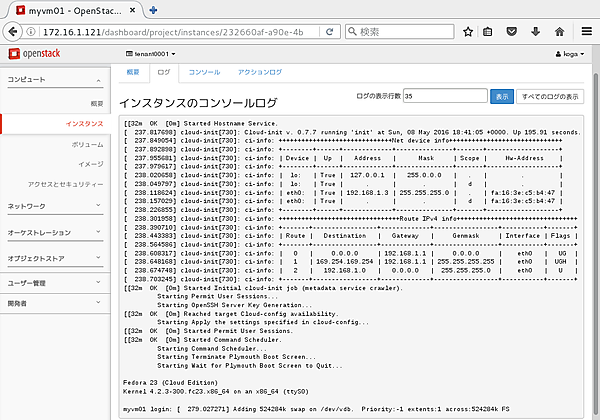Reload the page with the refresh icon
Viewport: 600px width, 420px height.
pos(329,33)
